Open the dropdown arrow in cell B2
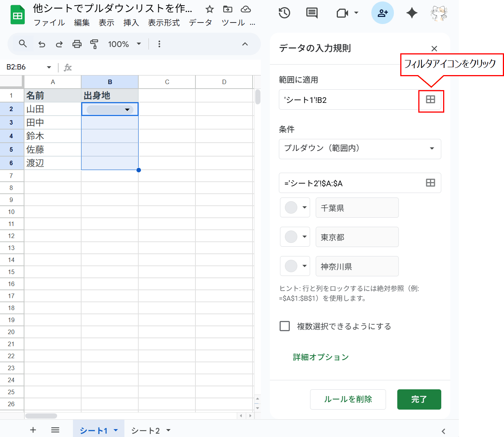Screen dimensions: 504x437 tap(127, 109)
